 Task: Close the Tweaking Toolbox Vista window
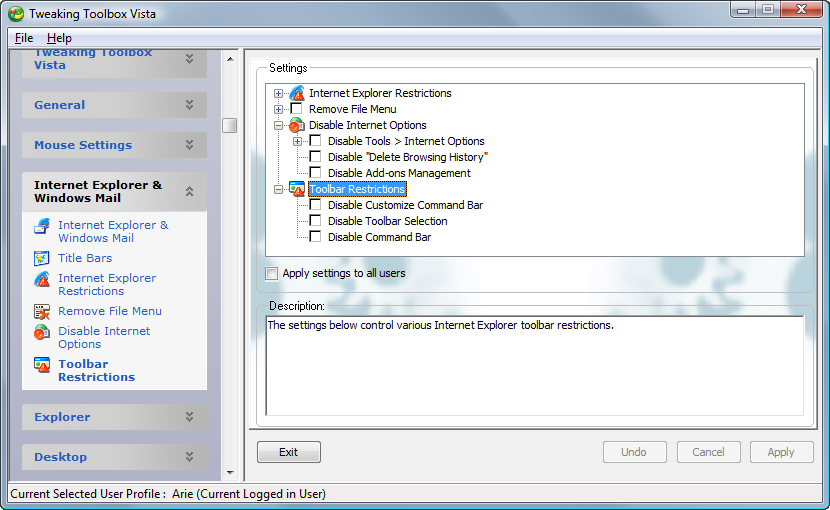[801, 10]
